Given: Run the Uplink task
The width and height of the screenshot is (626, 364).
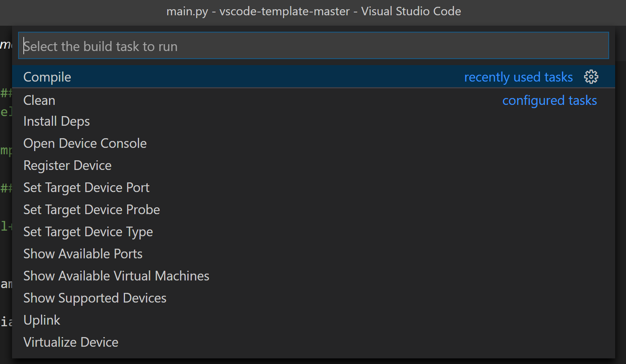Looking at the screenshot, I should [314, 320].
